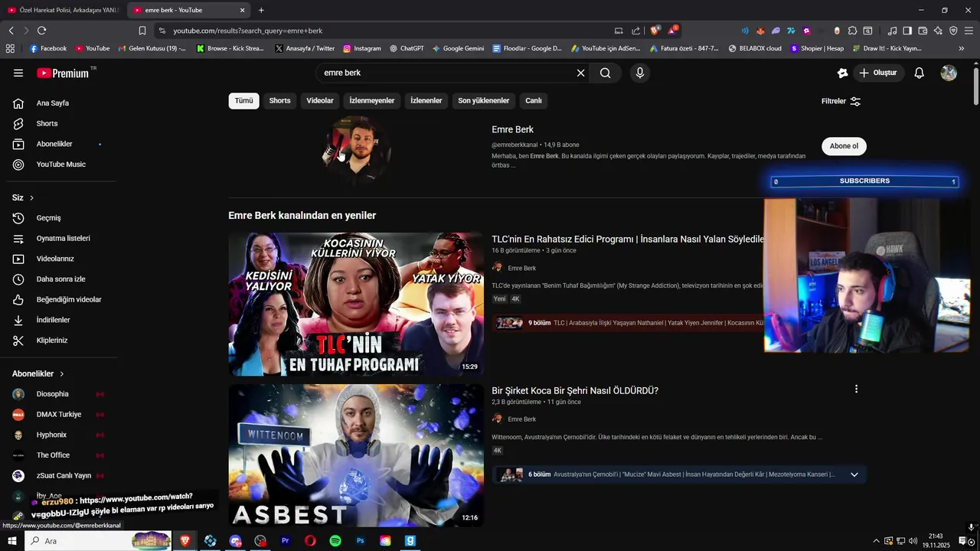Open the browser extensions puzzle icon
This screenshot has height=551, width=980.
click(x=852, y=31)
